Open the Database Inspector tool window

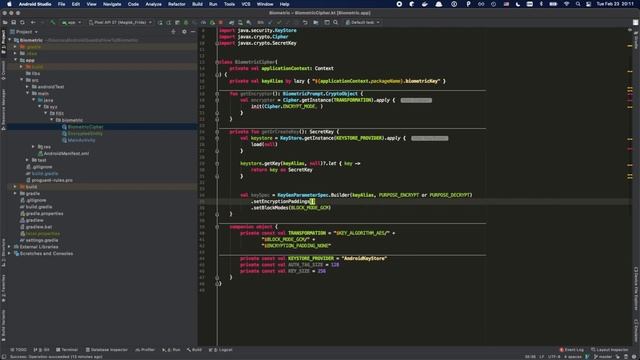pyautogui.click(x=107, y=350)
